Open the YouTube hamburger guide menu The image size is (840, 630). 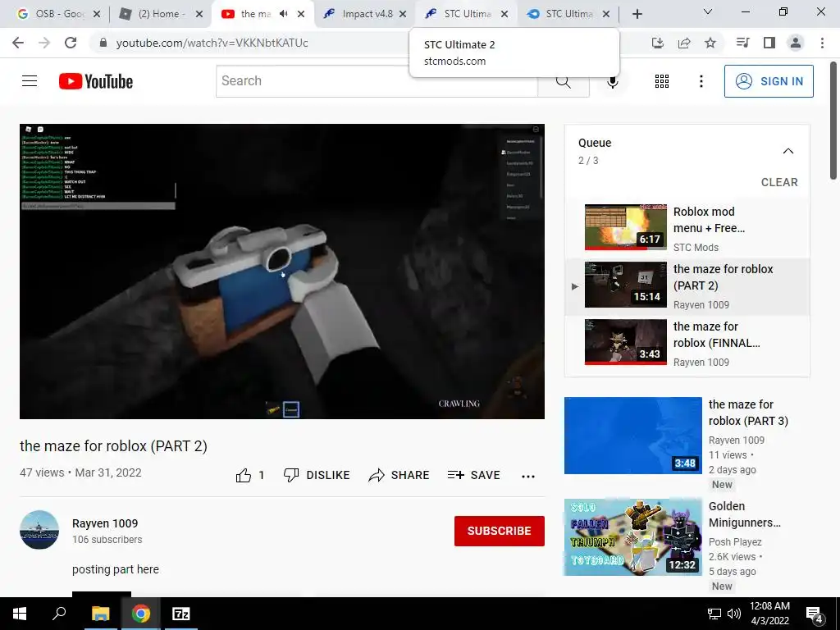[30, 81]
